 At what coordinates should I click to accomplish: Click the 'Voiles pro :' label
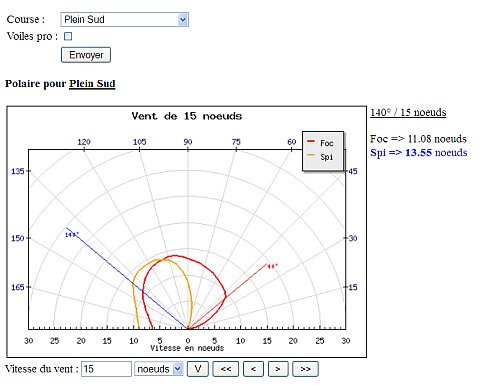click(x=32, y=36)
